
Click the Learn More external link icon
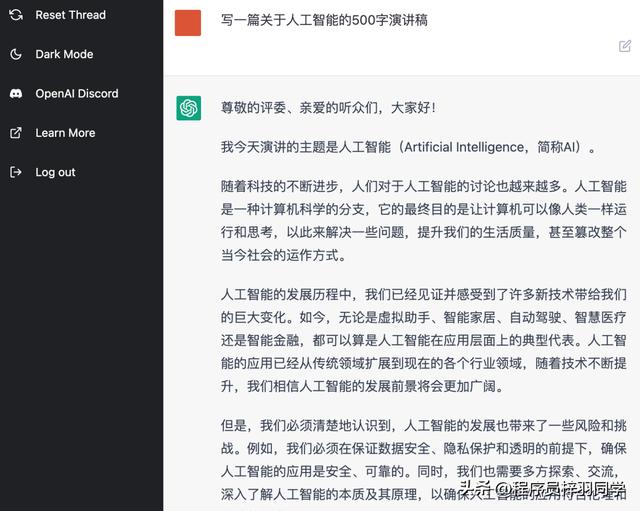click(x=16, y=133)
